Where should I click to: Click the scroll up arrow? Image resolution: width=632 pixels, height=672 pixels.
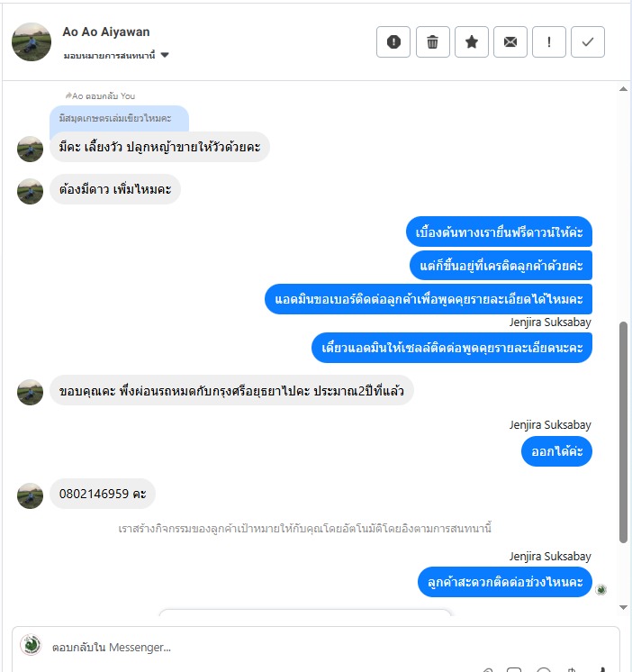coord(623,89)
